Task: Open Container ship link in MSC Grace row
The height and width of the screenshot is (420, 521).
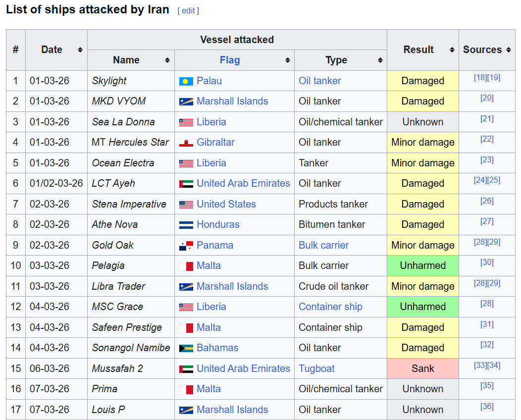Action: pos(330,307)
